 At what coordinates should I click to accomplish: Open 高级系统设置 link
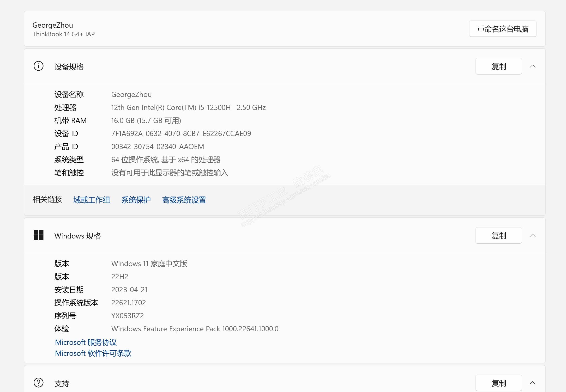pyautogui.click(x=184, y=200)
